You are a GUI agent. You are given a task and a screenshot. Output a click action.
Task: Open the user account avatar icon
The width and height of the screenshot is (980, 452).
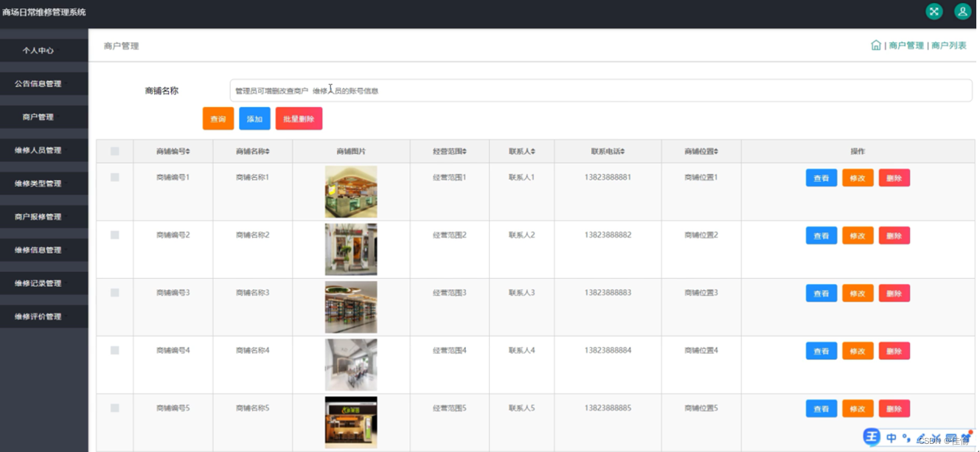962,11
